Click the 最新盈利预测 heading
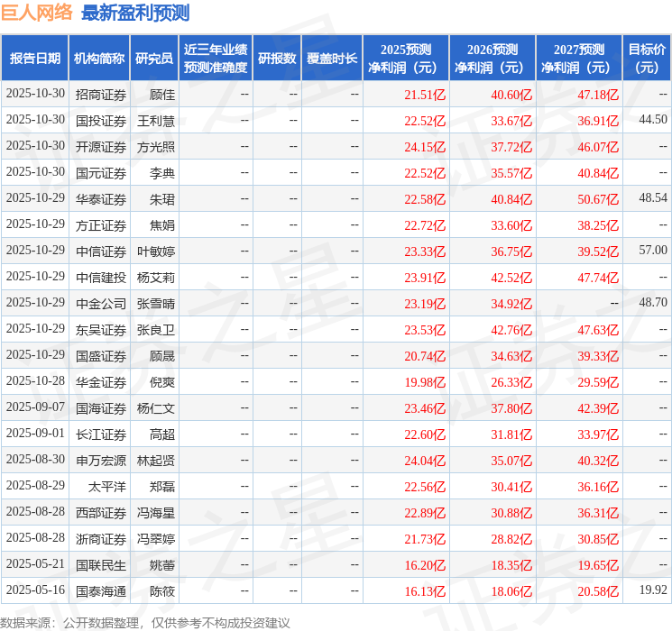 (x=135, y=13)
